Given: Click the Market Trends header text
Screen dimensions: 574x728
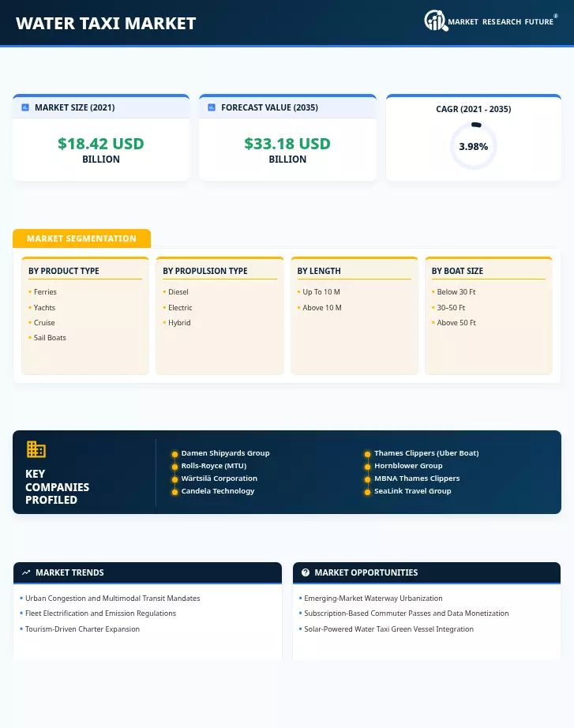Looking at the screenshot, I should pyautogui.click(x=69, y=572).
